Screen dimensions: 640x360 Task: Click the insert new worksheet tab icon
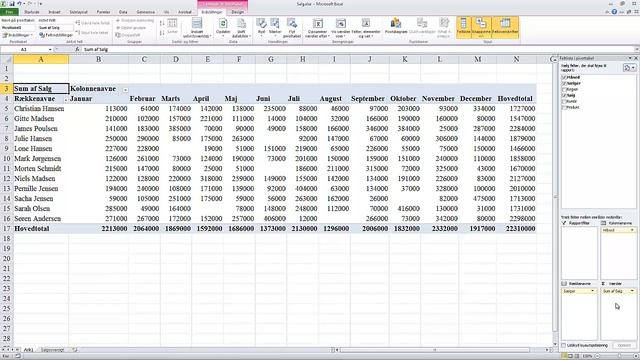75,350
